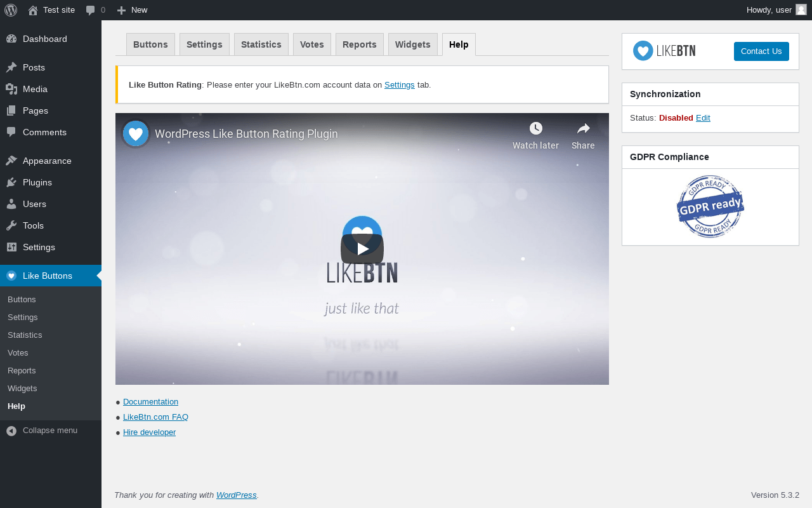Image resolution: width=812 pixels, height=508 pixels.
Task: Click the New plus icon
Action: coord(122,10)
